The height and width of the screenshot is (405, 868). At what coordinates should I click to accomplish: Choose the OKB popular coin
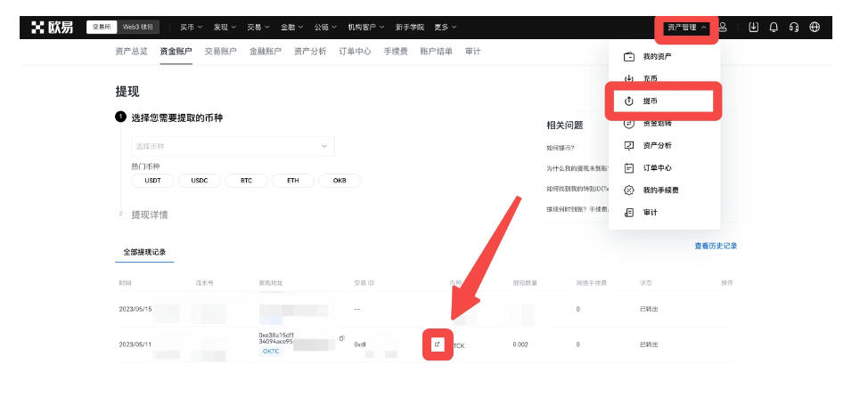340,181
